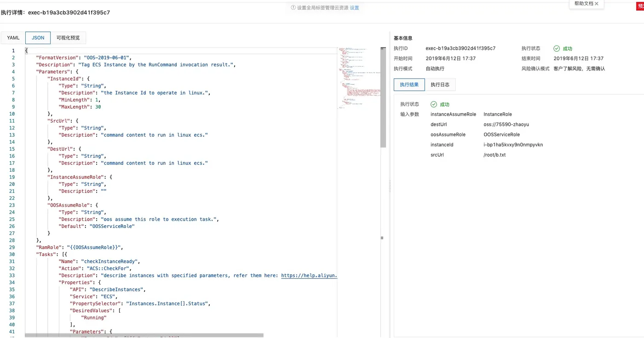Click the 设置 link in top notice
The image size is (644, 338).
click(x=354, y=8)
